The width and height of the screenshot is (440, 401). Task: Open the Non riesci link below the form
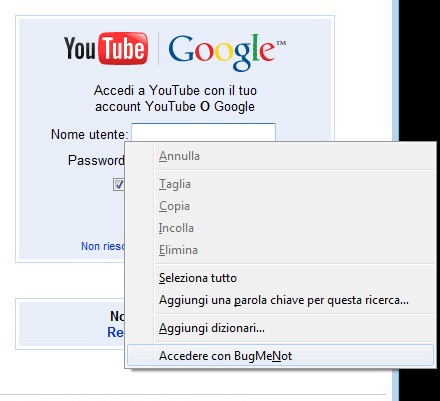[x=103, y=246]
